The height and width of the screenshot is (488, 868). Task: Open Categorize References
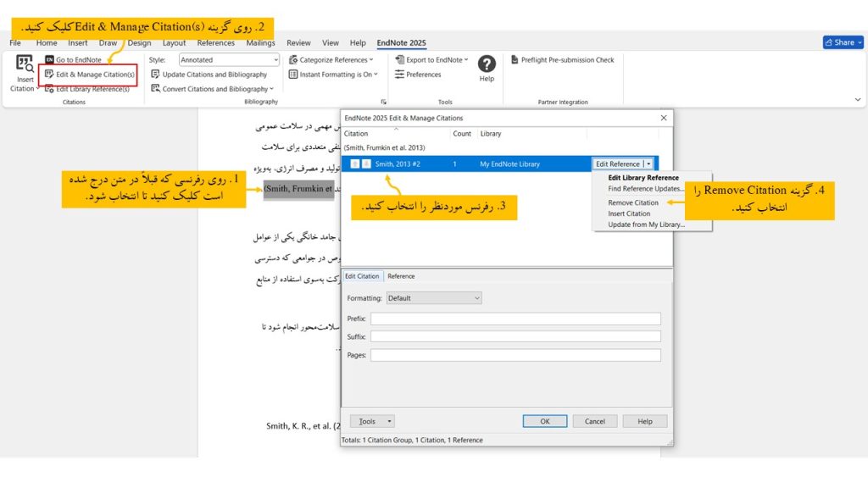pyautogui.click(x=329, y=59)
